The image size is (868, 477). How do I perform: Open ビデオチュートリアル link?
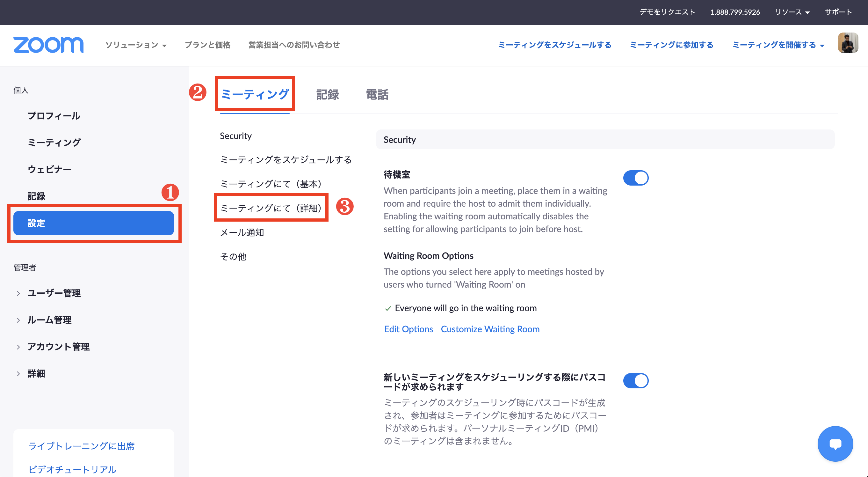click(72, 469)
